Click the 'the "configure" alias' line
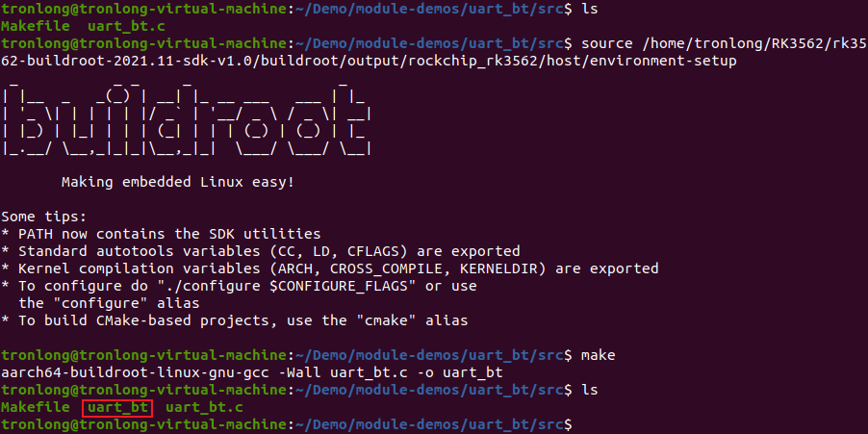This screenshot has width=868, height=434. 109,303
